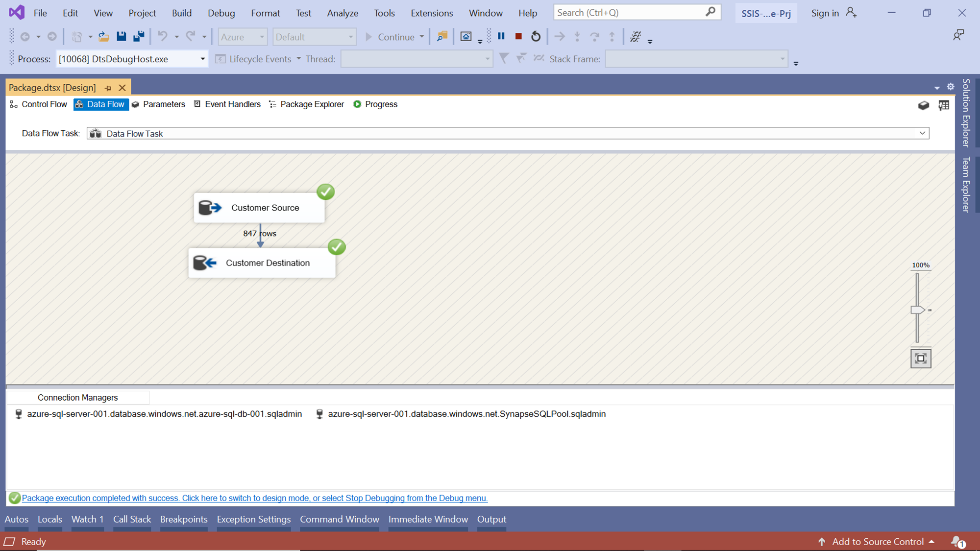980x551 pixels.
Task: Open the Process dropdown list
Action: pyautogui.click(x=202, y=59)
